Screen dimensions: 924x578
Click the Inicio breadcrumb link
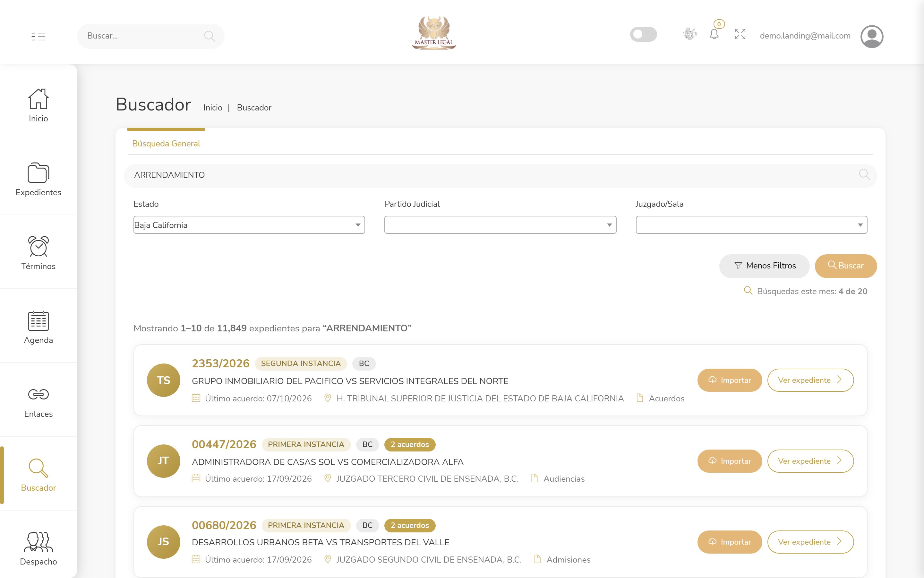click(213, 108)
